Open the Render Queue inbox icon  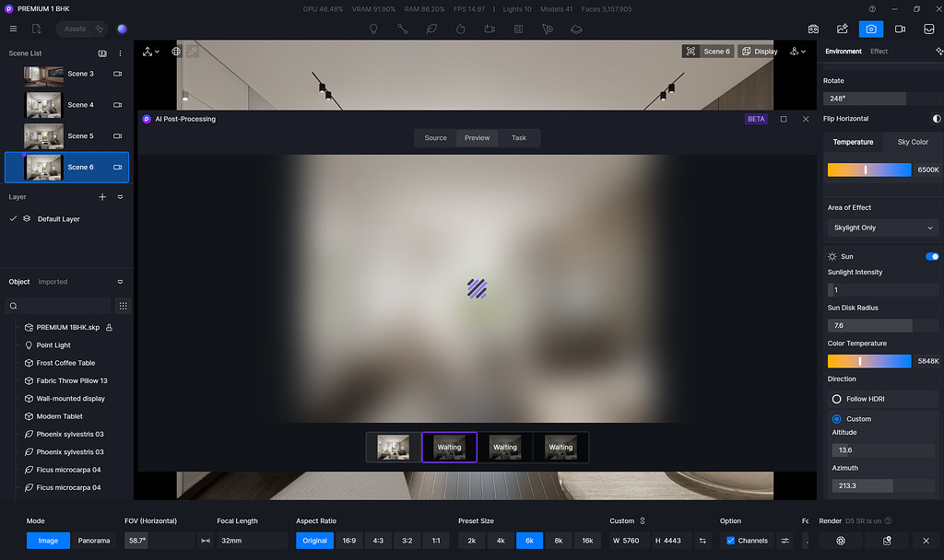(x=928, y=29)
